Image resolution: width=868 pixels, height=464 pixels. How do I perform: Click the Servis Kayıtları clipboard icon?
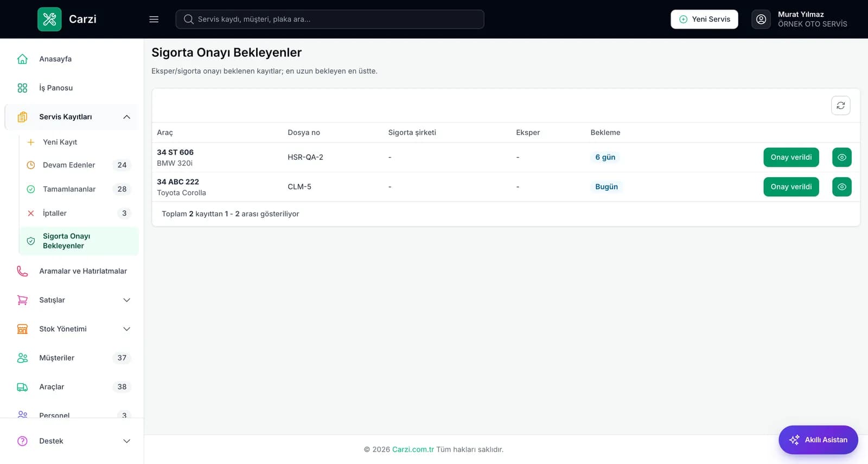tap(22, 117)
